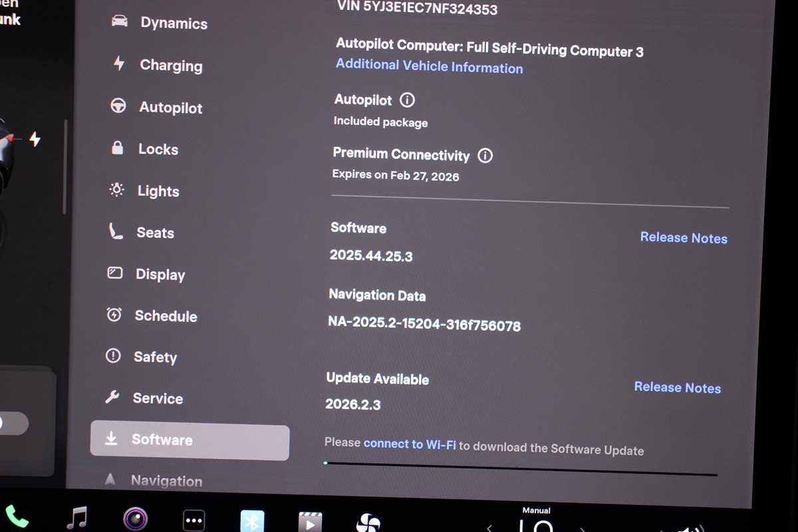
Task: Open the Theater video app
Action: [x=310, y=522]
